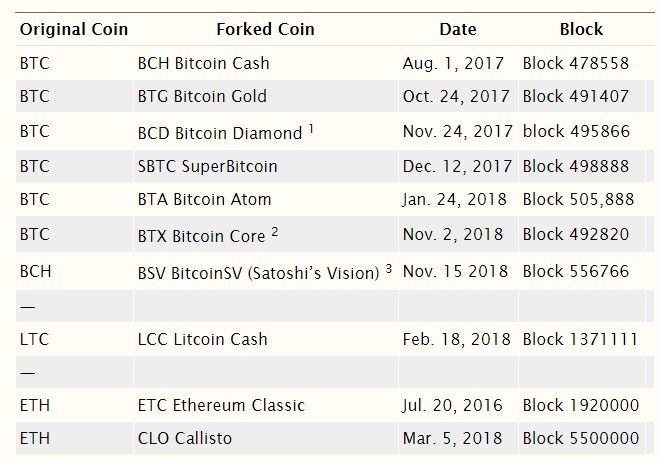
Task: Click footnote 3 next to BitcoinSV
Action: (389, 269)
